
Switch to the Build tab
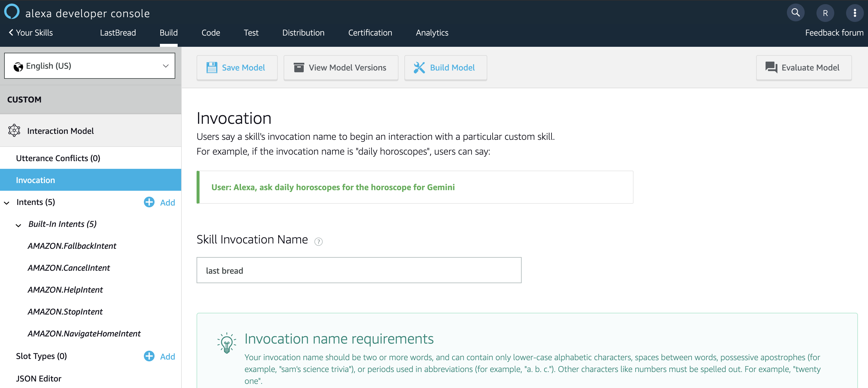pos(168,33)
